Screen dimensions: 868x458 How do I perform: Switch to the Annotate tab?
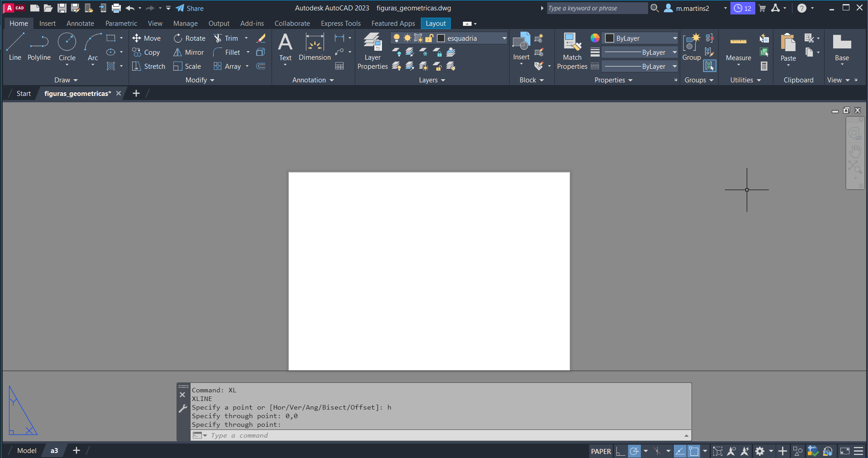tap(80, 24)
